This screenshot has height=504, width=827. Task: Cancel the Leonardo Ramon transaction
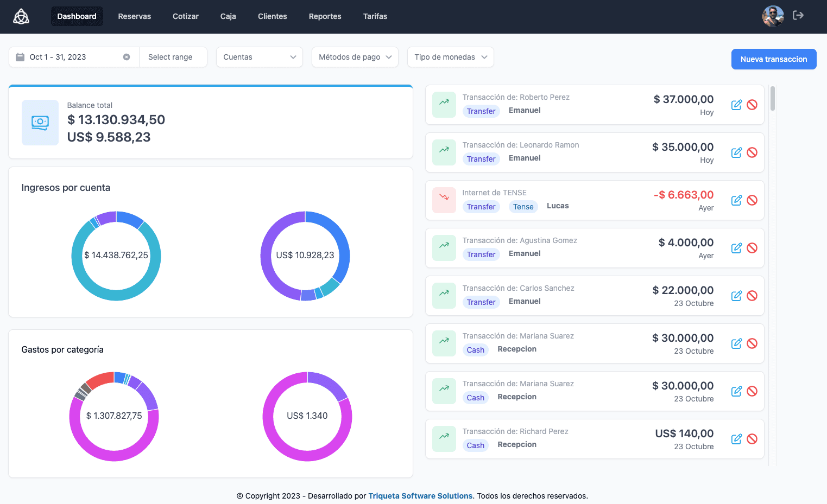(x=752, y=152)
